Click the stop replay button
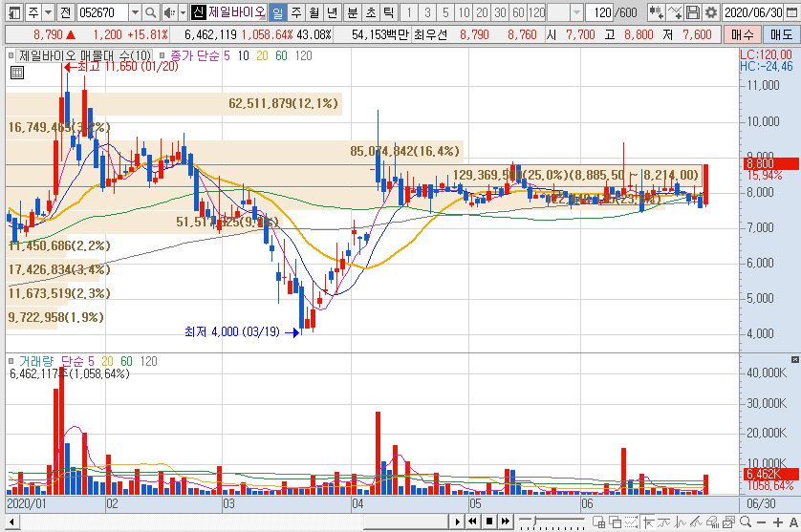801x532 pixels. 488,521
